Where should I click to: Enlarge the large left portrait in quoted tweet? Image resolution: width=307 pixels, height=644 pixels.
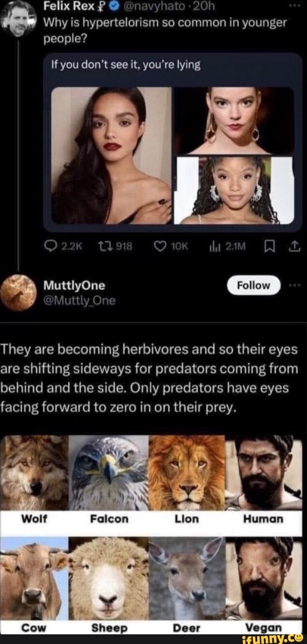pos(111,155)
